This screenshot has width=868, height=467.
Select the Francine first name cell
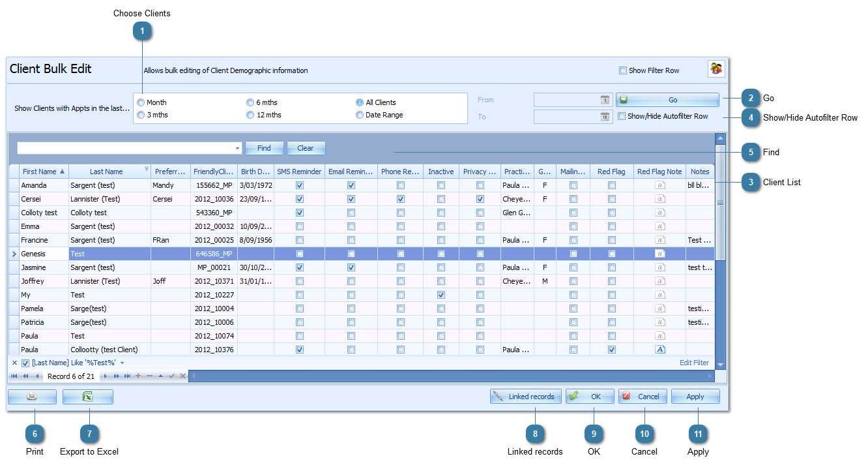[x=44, y=240]
